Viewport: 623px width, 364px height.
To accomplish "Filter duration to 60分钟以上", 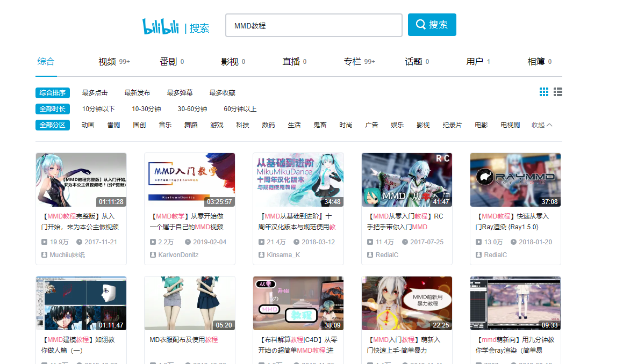I will click(240, 109).
